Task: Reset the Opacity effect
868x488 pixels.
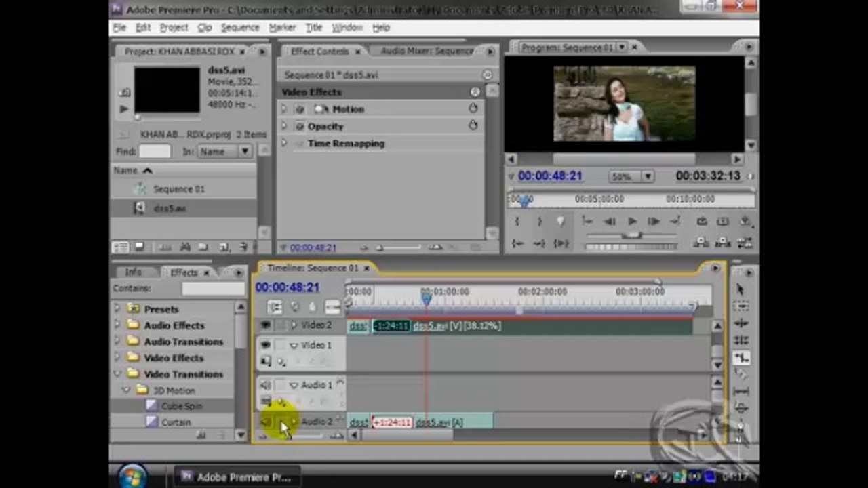Action: click(x=473, y=125)
